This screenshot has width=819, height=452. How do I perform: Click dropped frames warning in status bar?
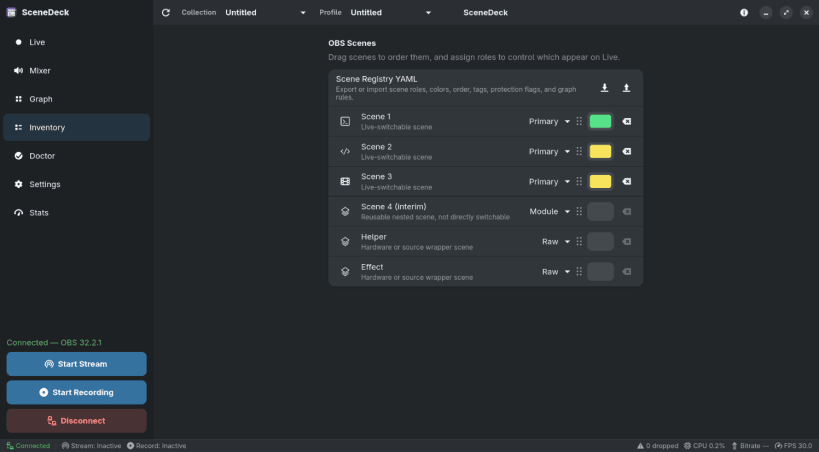(x=657, y=446)
